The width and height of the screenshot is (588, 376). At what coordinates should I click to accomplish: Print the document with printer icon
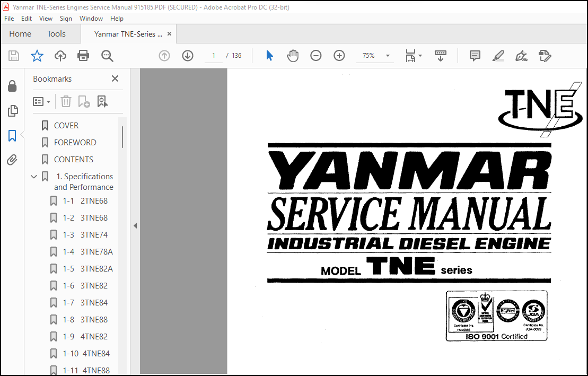[83, 56]
